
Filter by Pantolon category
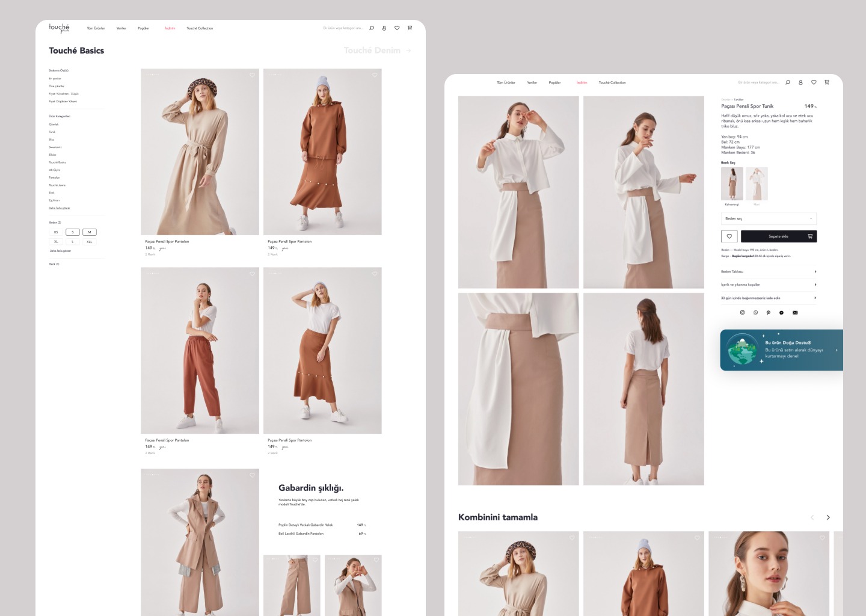(x=55, y=177)
